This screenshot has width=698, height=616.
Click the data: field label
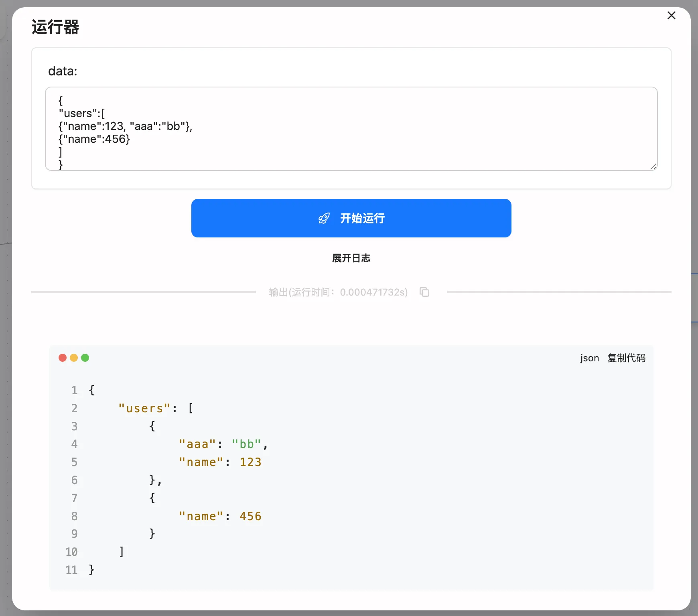pos(63,71)
